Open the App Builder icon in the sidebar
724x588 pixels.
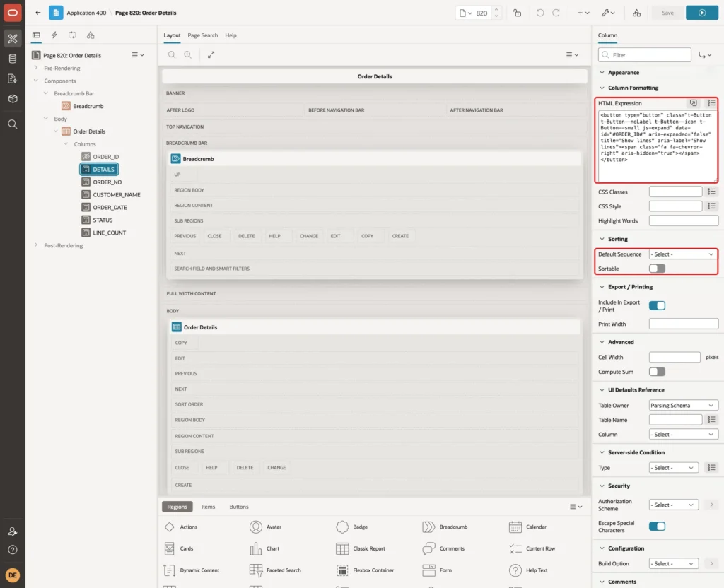click(x=13, y=39)
